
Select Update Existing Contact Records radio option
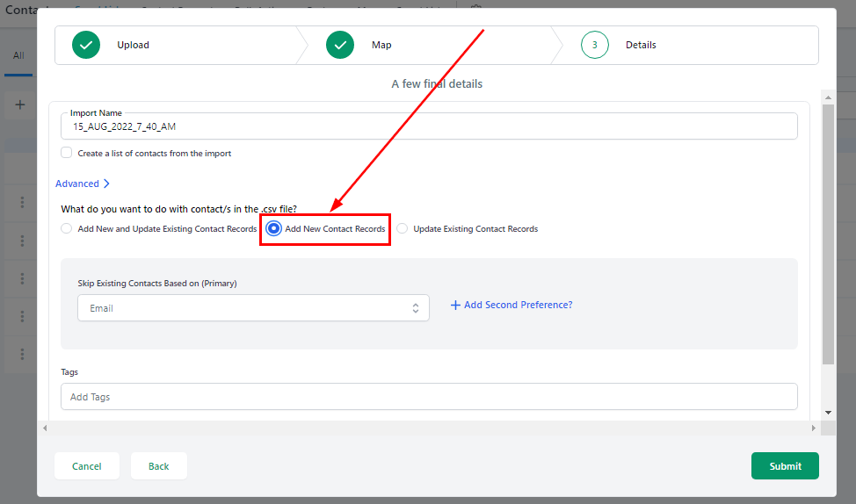click(403, 228)
